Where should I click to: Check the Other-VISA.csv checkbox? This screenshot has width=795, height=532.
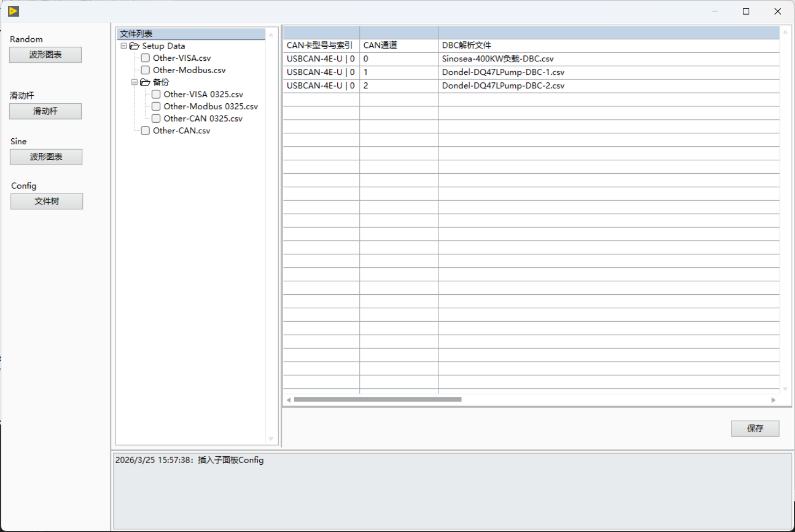click(x=145, y=58)
